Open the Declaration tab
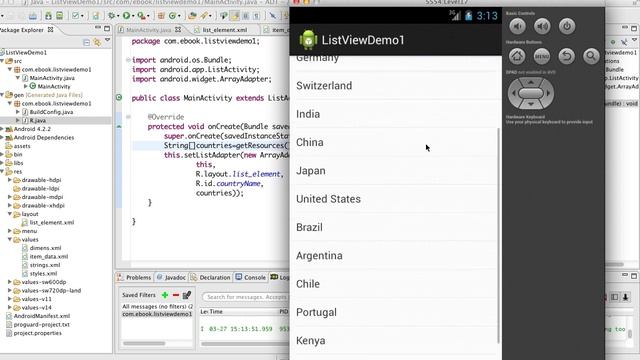Image resolution: width=640 pixels, height=360 pixels. (211, 278)
